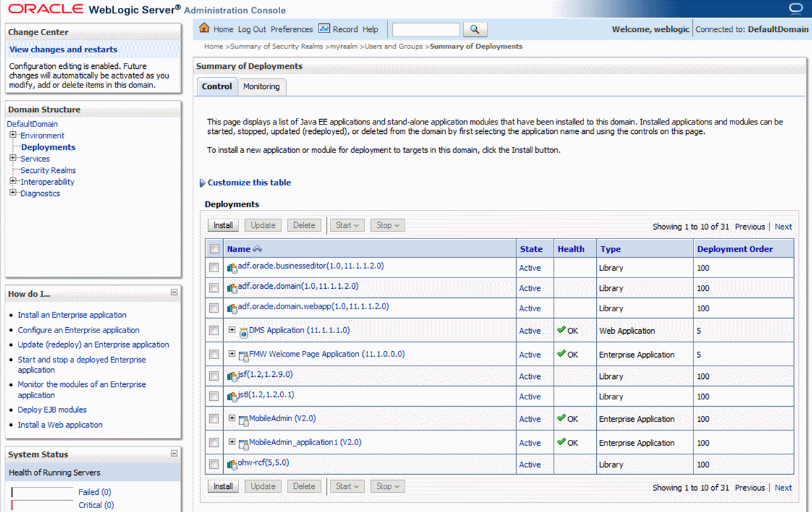Image resolution: width=812 pixels, height=512 pixels.
Task: Click Summary of Security Realms breadcrumb
Action: [x=276, y=46]
